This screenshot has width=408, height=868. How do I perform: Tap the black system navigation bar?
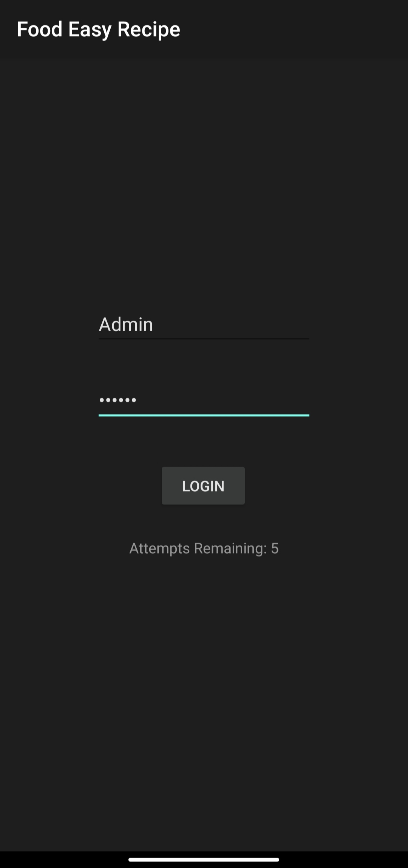click(204, 859)
